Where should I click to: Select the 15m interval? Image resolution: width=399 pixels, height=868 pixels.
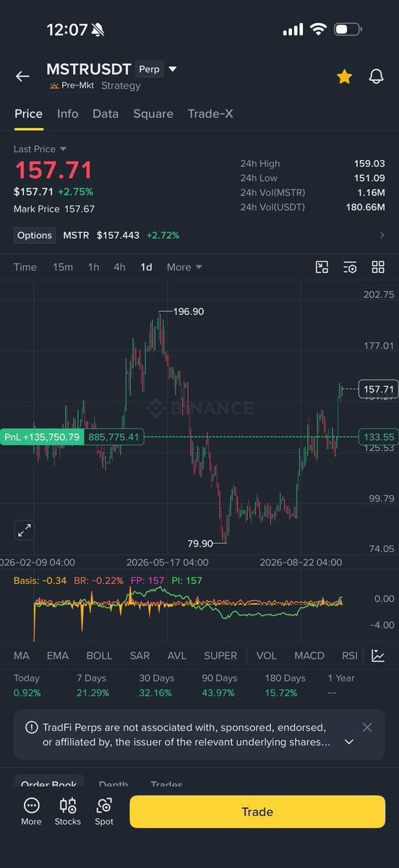click(x=63, y=267)
